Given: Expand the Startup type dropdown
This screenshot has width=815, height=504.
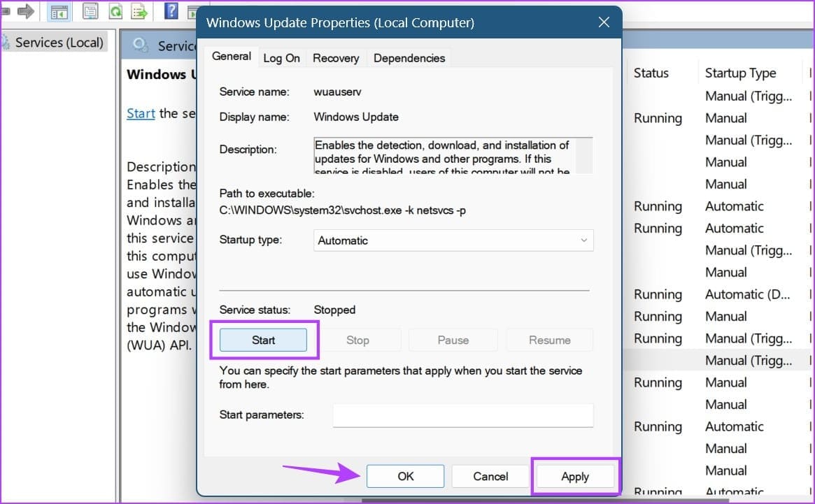Looking at the screenshot, I should (453, 240).
